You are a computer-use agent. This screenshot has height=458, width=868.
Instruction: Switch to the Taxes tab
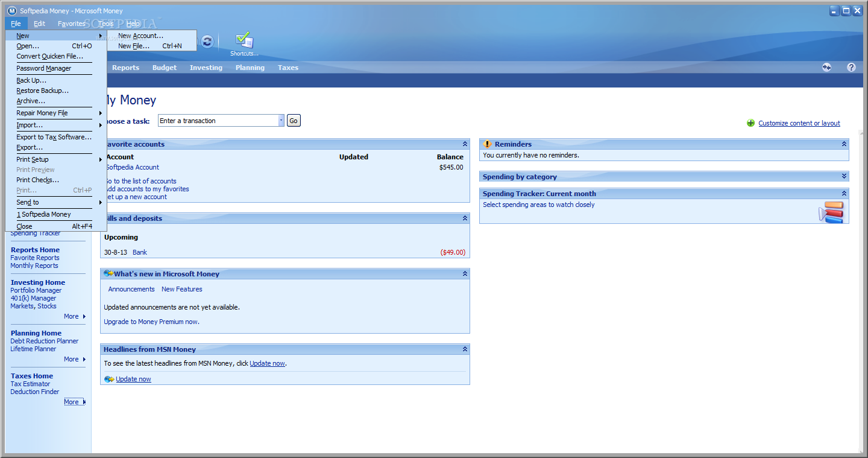point(288,68)
